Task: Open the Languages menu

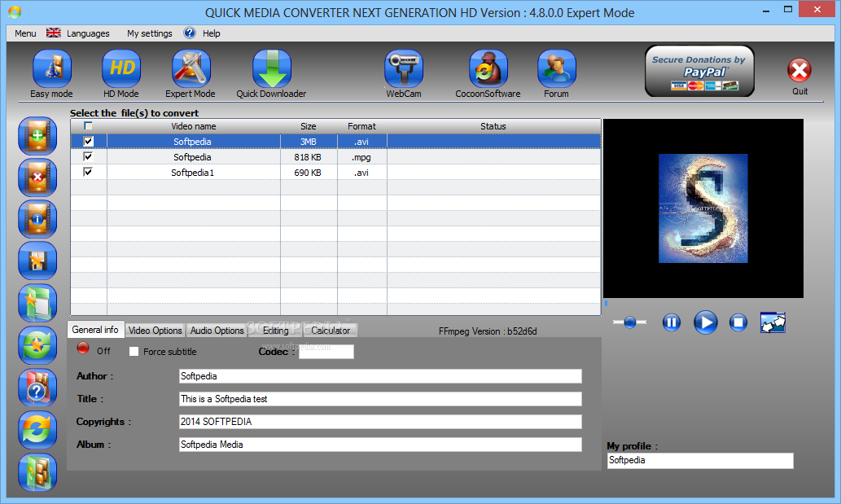Action: [88, 33]
